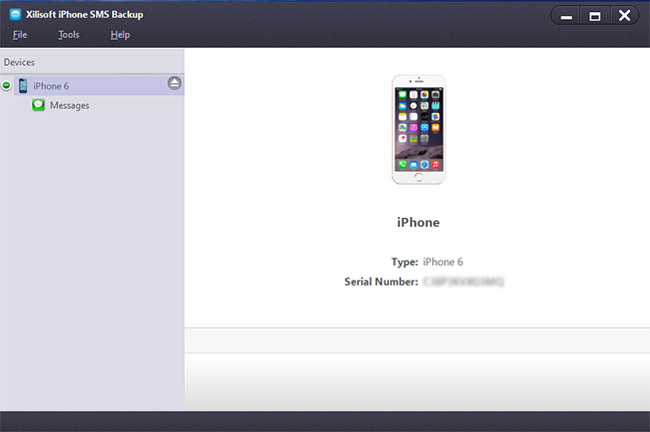Screen dimensions: 650x432
Task: Click the Devices panel header
Action: [x=92, y=62]
